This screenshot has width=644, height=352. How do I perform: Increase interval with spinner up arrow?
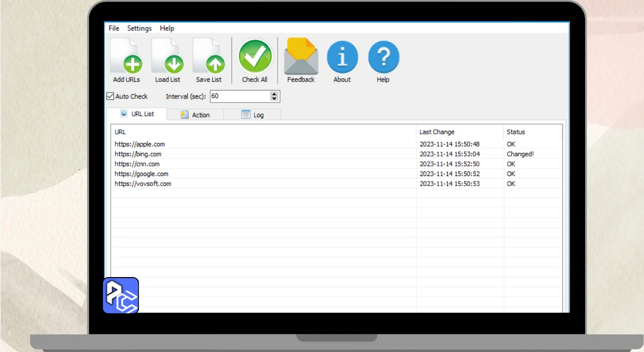click(x=274, y=94)
